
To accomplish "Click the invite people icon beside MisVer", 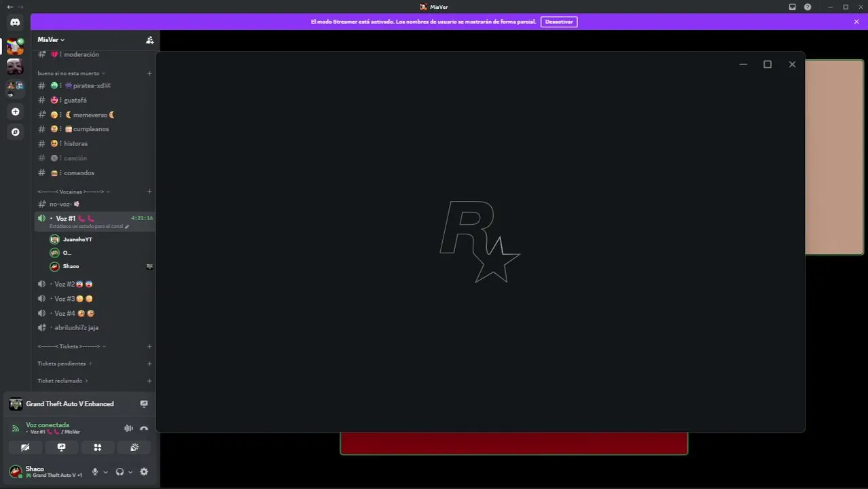I will [149, 40].
